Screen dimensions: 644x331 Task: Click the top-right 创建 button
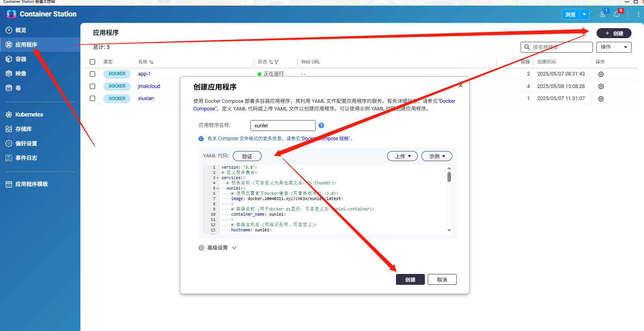pos(614,33)
